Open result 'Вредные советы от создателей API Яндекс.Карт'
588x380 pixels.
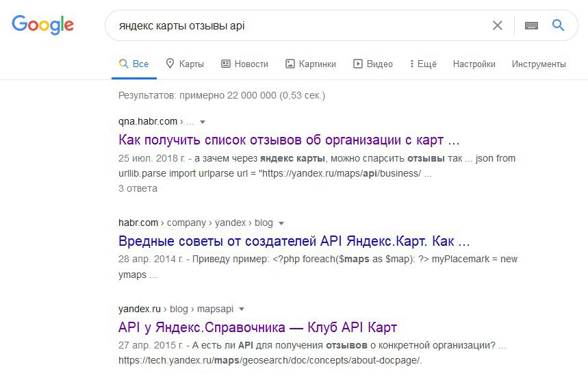pos(294,241)
